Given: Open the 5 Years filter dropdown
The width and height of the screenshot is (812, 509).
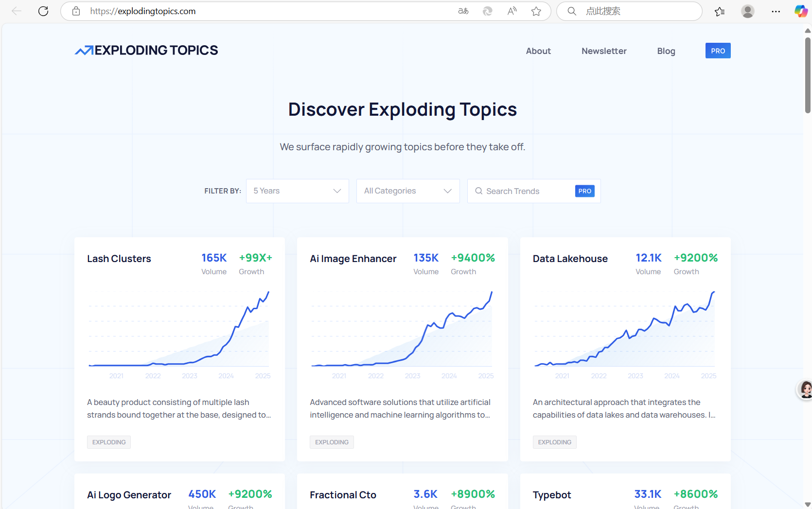Looking at the screenshot, I should click(298, 191).
